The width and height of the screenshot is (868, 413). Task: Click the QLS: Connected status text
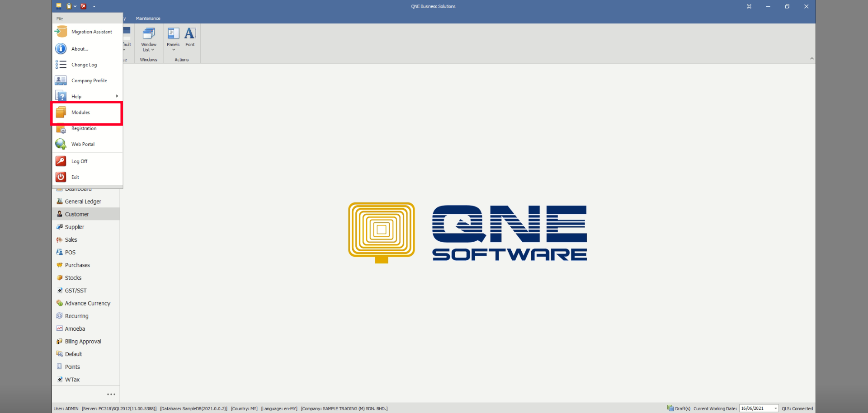coord(797,408)
